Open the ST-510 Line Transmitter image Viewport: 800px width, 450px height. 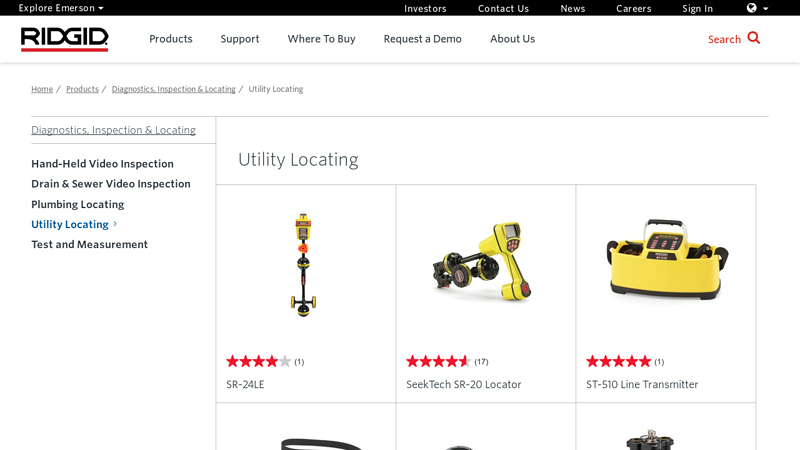coord(667,259)
